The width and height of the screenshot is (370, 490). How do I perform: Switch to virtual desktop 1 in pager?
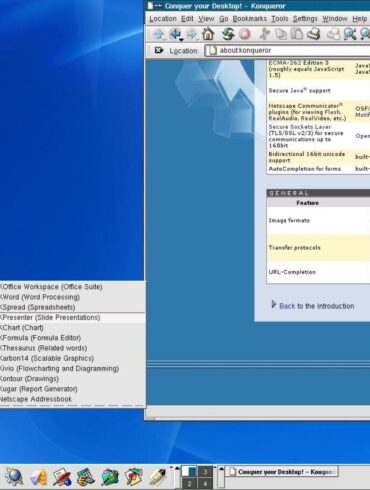coord(189,471)
